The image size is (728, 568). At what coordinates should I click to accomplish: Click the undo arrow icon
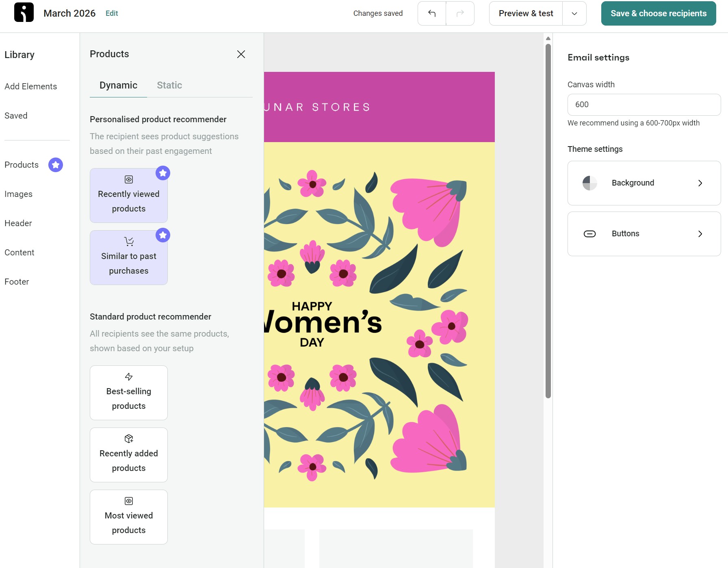(x=431, y=13)
